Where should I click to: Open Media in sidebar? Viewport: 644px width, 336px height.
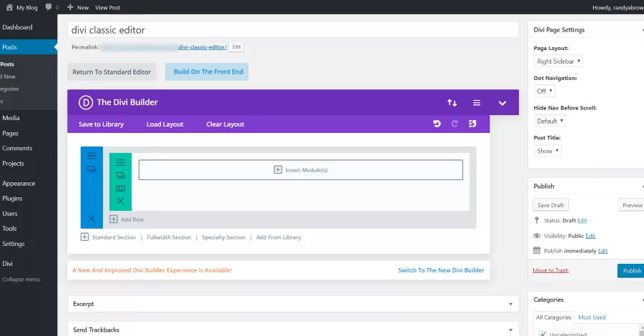[11, 118]
